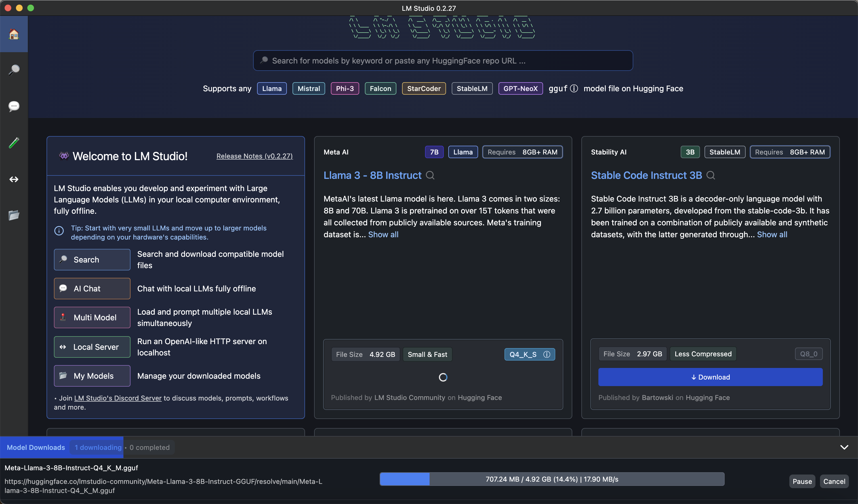Select the StarCoder architecture tag
This screenshot has width=858, height=504.
pos(424,88)
